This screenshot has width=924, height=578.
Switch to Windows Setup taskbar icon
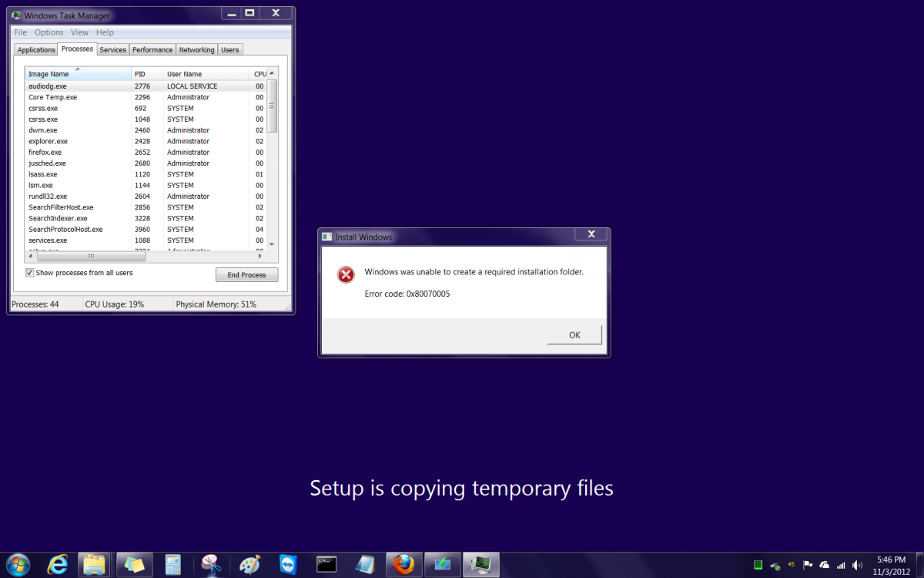coord(442,564)
